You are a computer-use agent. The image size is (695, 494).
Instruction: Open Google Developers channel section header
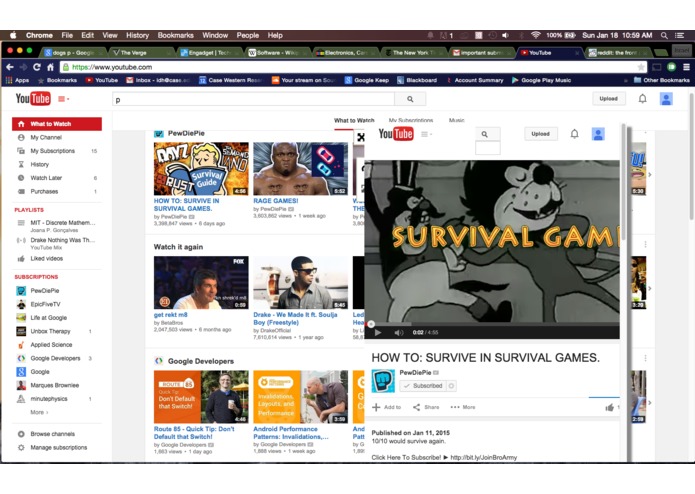click(200, 361)
